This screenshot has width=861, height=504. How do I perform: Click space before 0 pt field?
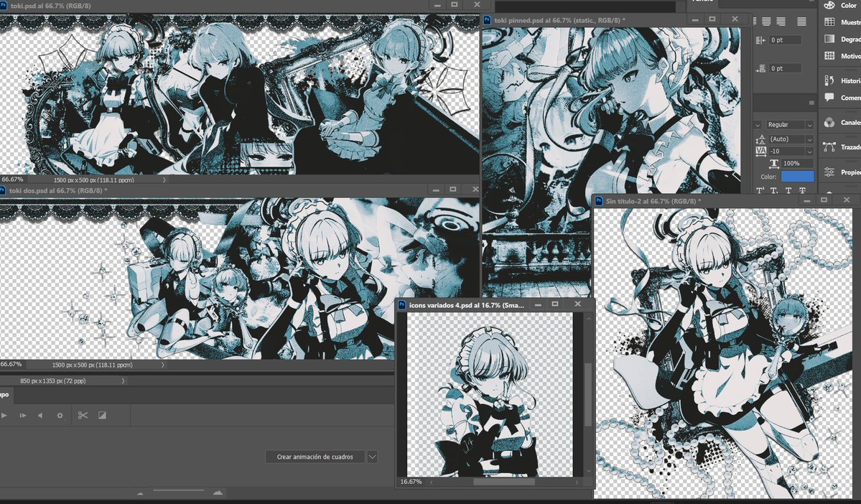pyautogui.click(x=785, y=69)
